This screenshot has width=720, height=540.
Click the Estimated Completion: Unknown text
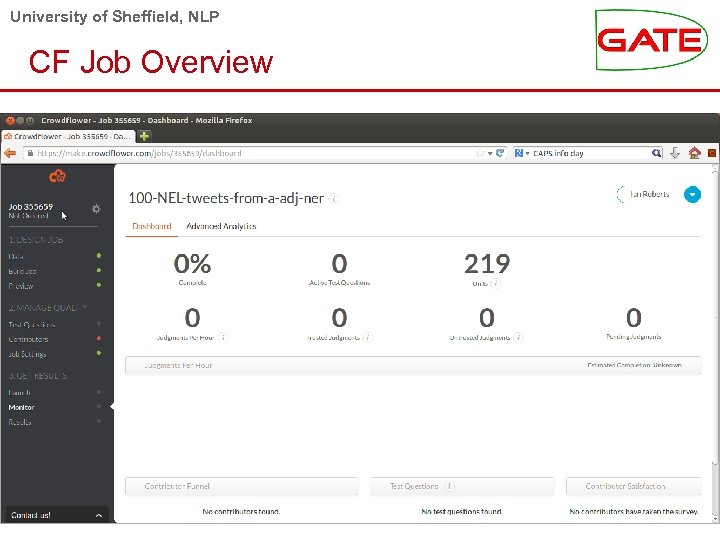tap(634, 366)
